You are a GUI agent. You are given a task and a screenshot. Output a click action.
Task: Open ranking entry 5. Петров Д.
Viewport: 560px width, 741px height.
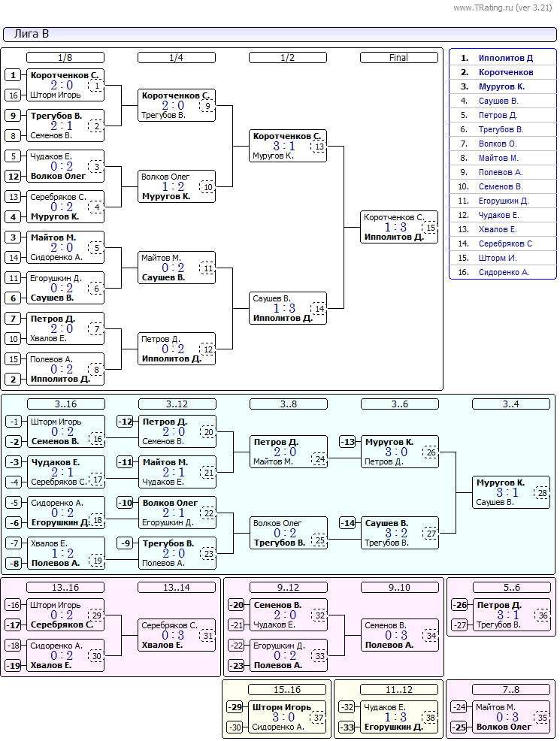(x=502, y=115)
